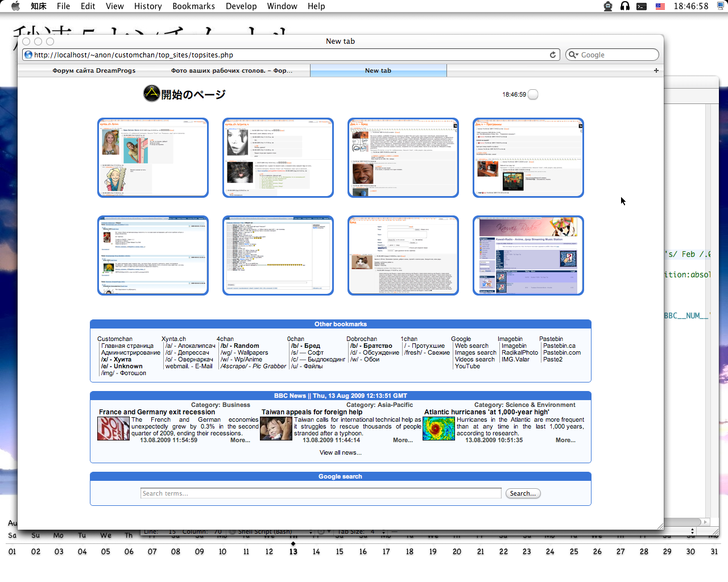The image size is (728, 582).
Task: Open the /a/ - Апокалипсач link
Action: [191, 346]
